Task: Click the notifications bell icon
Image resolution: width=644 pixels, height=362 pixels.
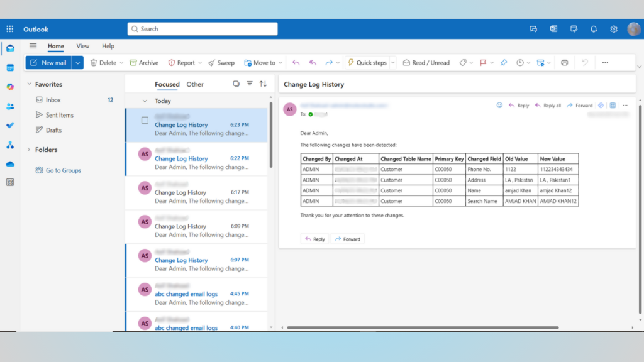Action: tap(593, 29)
